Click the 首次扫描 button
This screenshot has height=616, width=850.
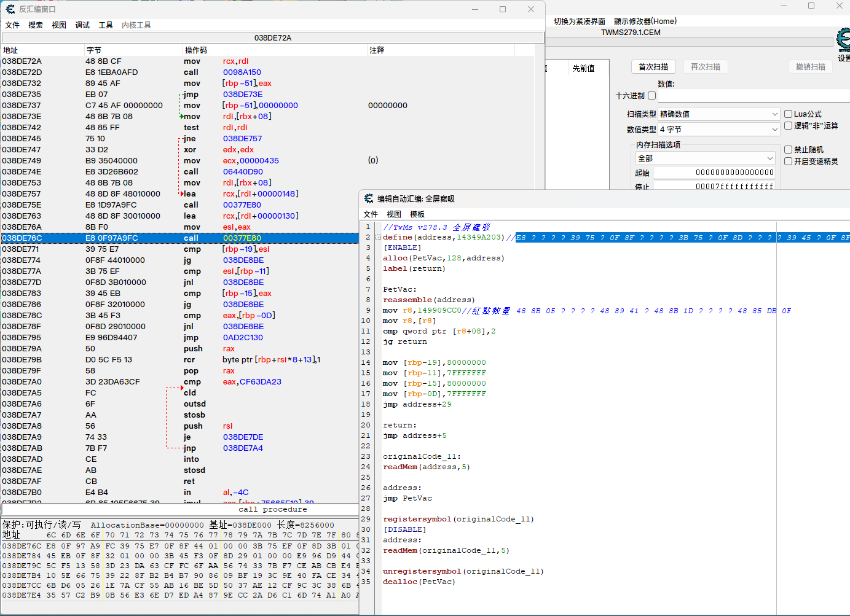pos(653,67)
